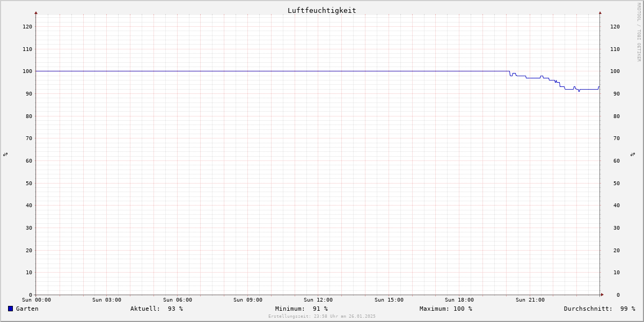Screen dimensions: 644x322
Task: Click the % unit label on the right axis
Action: tap(633, 154)
